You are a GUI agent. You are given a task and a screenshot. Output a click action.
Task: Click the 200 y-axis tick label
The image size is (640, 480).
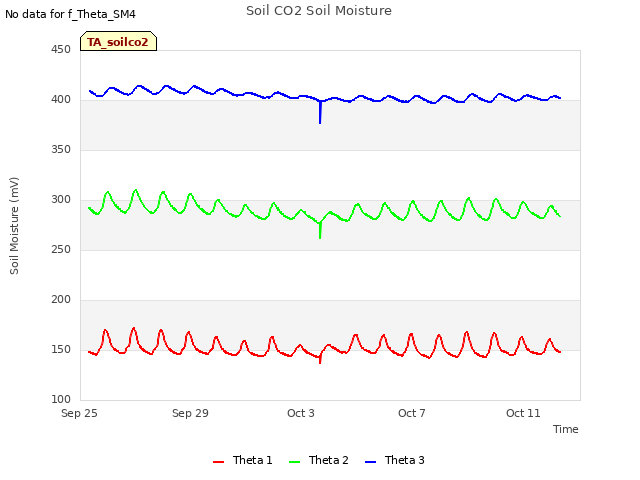pyautogui.click(x=61, y=300)
